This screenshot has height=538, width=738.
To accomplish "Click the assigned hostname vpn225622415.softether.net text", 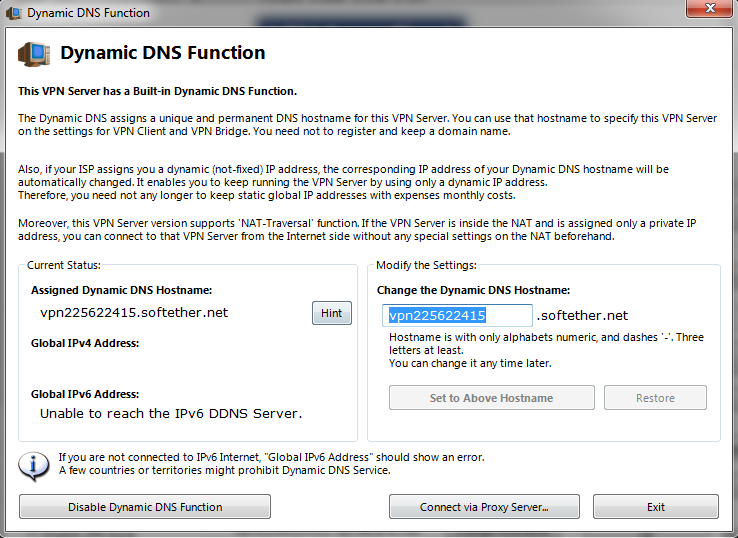I will coord(134,313).
